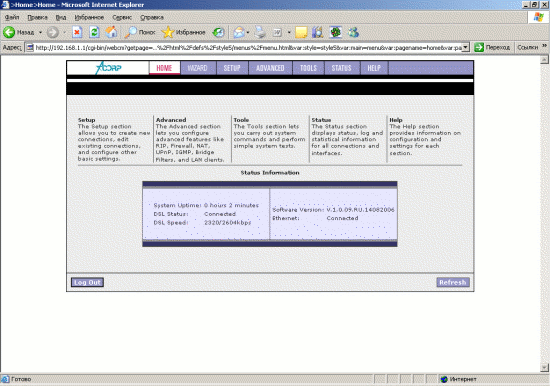Click the Forward arrow icon
Image resolution: width=550 pixels, height=386 pixels.
[53, 32]
